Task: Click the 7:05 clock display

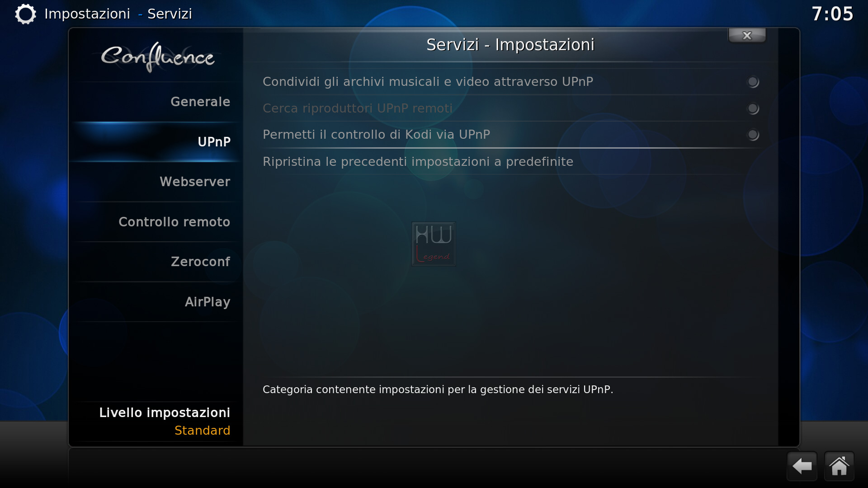Action: click(832, 14)
